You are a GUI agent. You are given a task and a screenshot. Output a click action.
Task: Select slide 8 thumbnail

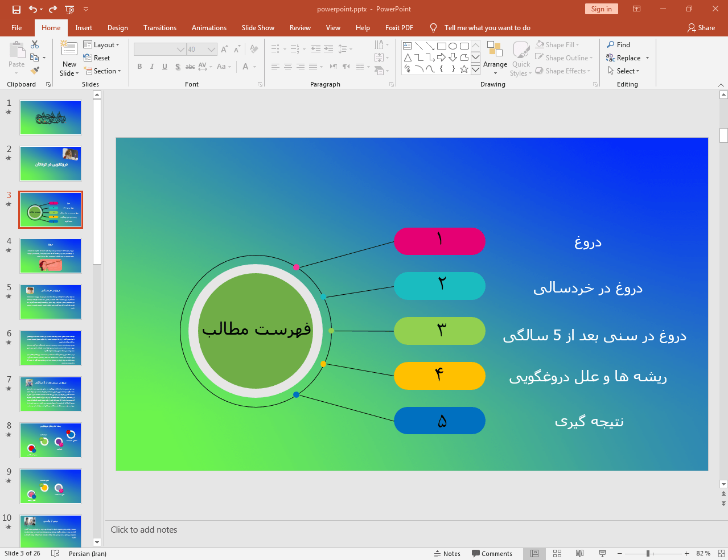[x=51, y=440]
